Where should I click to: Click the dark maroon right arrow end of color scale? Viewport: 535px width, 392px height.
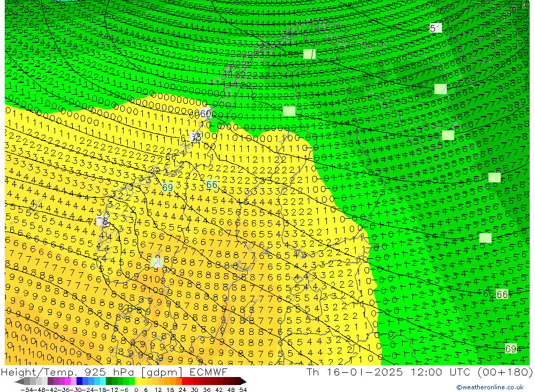click(243, 381)
